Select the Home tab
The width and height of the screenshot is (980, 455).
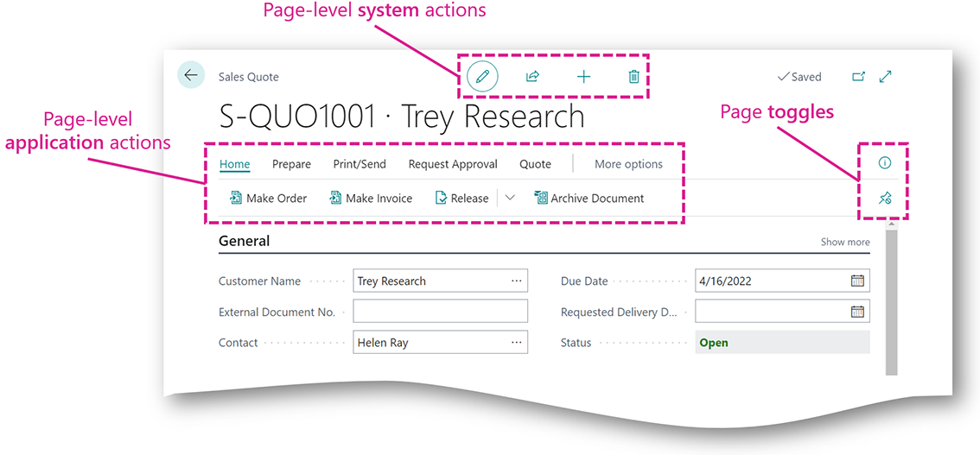click(x=234, y=164)
